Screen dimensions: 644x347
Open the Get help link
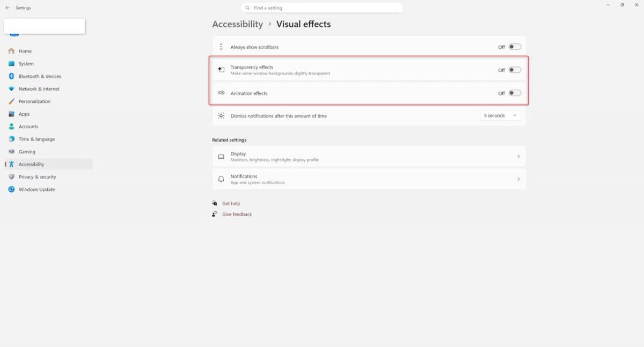pos(231,203)
